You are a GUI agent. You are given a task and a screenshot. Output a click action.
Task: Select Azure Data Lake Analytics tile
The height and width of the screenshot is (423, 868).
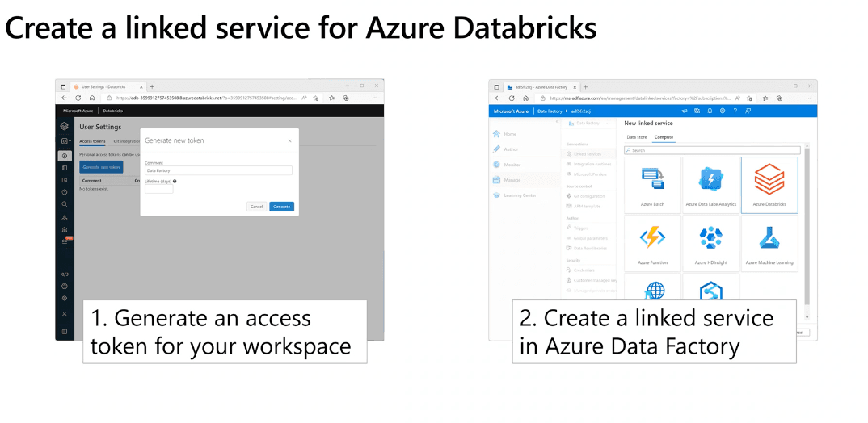[x=710, y=184]
